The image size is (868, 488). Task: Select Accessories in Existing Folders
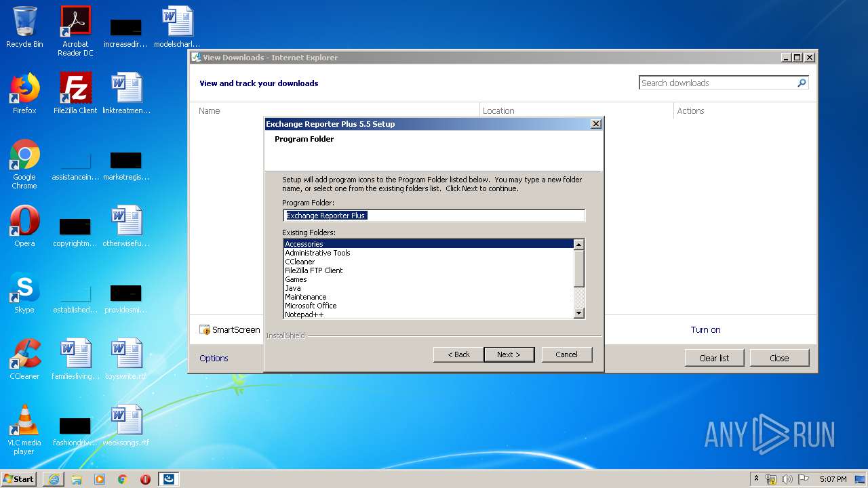coord(429,244)
